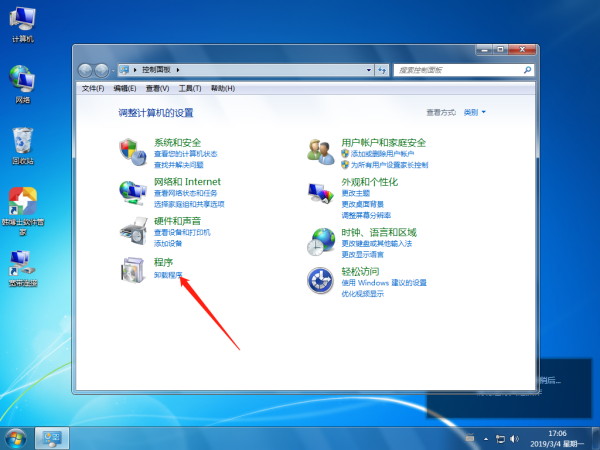Viewport: 600px width, 450px height.
Task: Click 更改主题 link
Action: click(355, 193)
